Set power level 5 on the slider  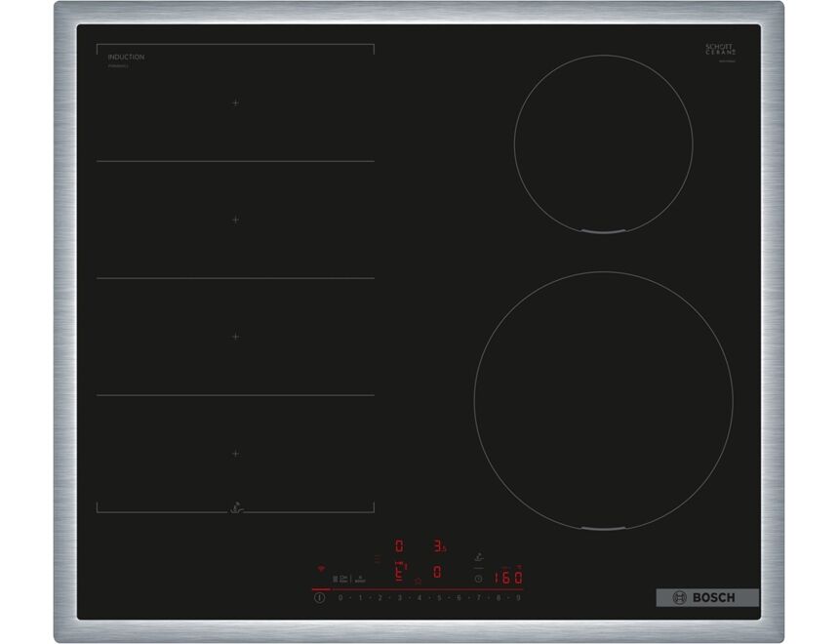click(439, 597)
